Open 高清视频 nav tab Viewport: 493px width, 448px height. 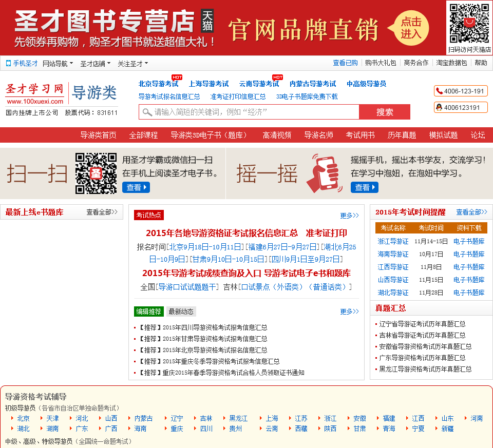pos(277,135)
